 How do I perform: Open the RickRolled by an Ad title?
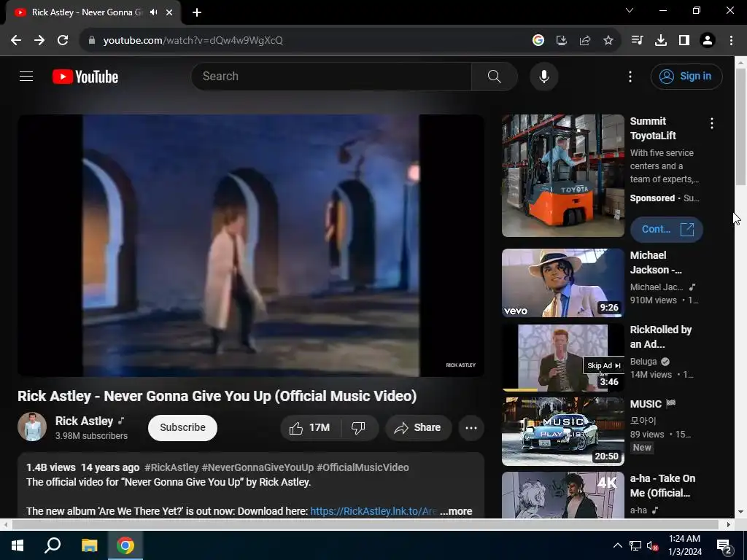[x=660, y=337]
